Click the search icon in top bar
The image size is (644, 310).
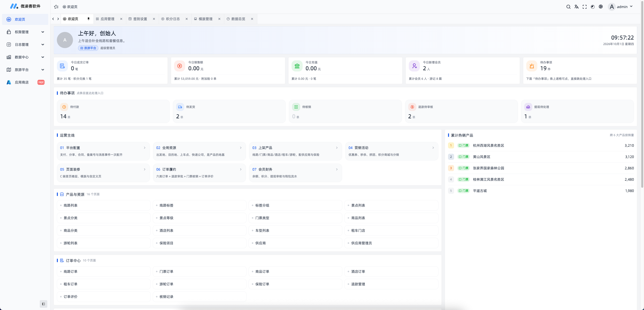(568, 7)
